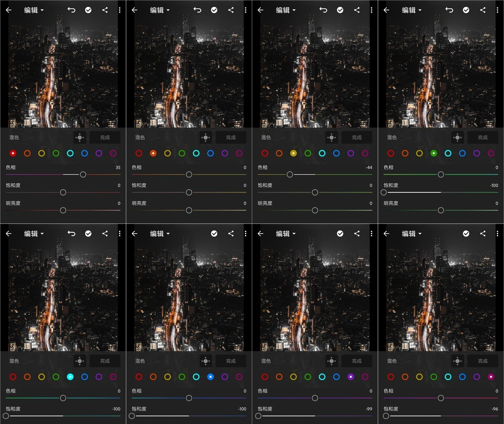Confirm with the checkmark in the saturation -99 panel
The height and width of the screenshot is (424, 504).
[340, 233]
